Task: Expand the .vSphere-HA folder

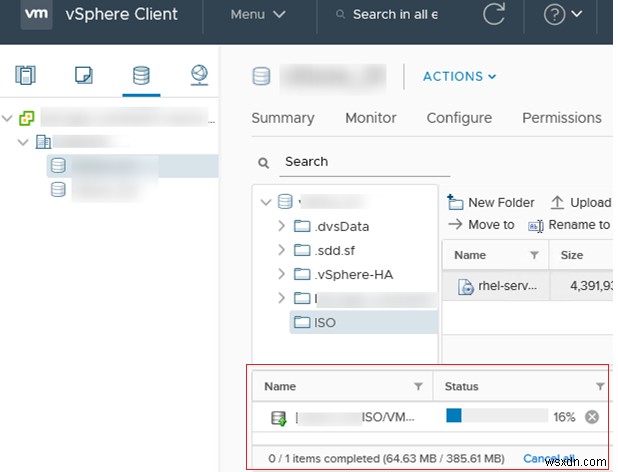Action: pos(281,274)
